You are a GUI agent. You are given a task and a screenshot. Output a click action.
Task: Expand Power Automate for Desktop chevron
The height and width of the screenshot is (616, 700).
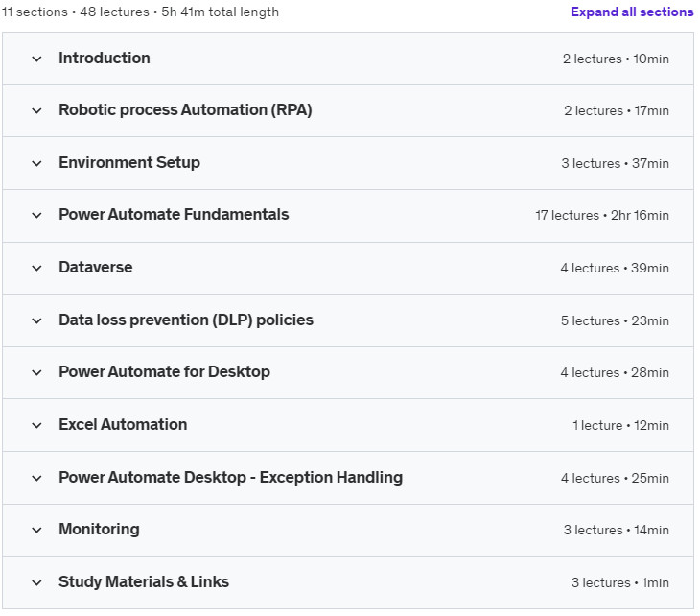tap(37, 372)
